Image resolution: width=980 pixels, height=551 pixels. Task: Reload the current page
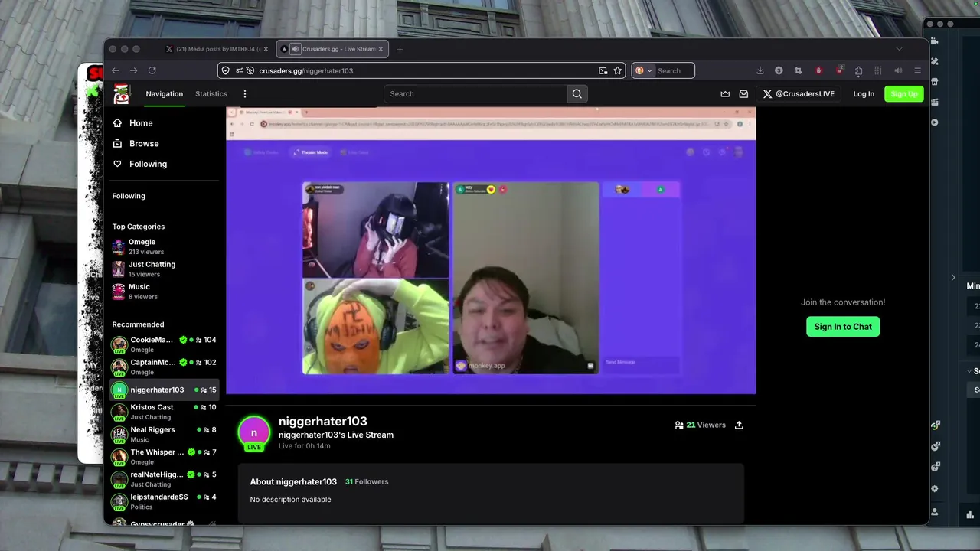pyautogui.click(x=152, y=70)
